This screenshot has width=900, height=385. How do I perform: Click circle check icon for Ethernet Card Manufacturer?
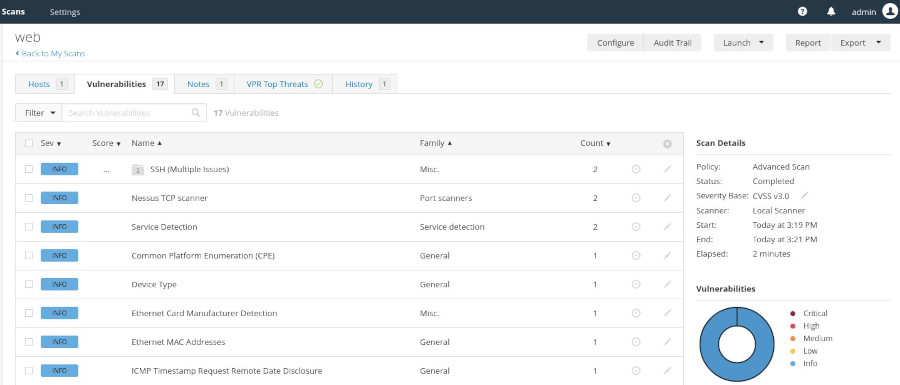pyautogui.click(x=636, y=313)
